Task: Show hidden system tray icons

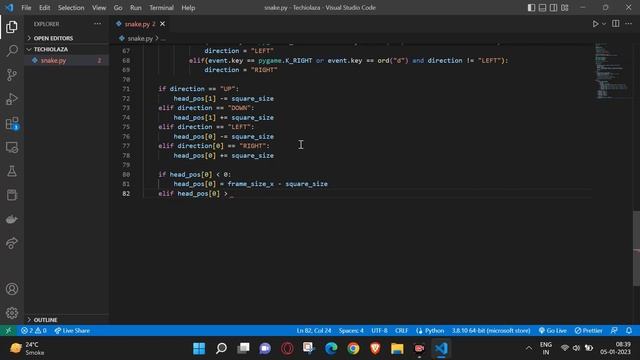Action: [x=529, y=348]
